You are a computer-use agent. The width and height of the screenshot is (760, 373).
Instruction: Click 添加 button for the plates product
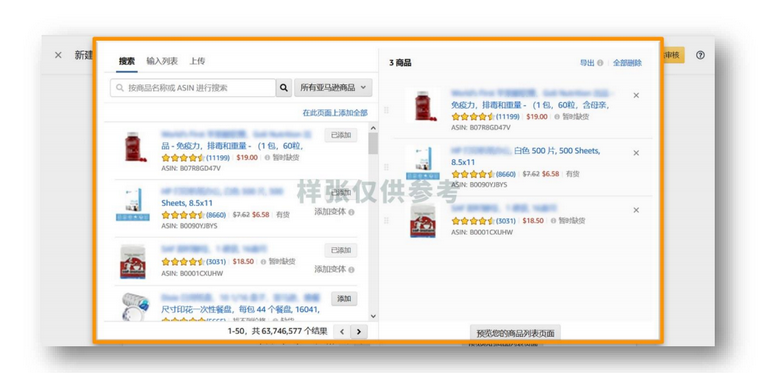point(344,298)
